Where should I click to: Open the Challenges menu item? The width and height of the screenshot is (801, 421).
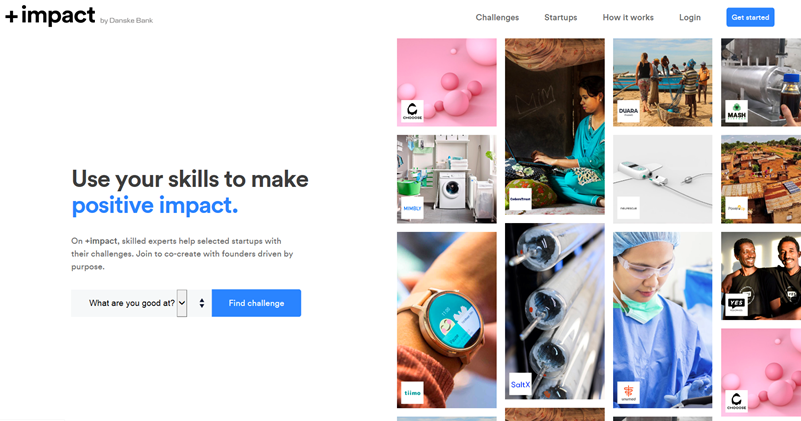pos(497,17)
